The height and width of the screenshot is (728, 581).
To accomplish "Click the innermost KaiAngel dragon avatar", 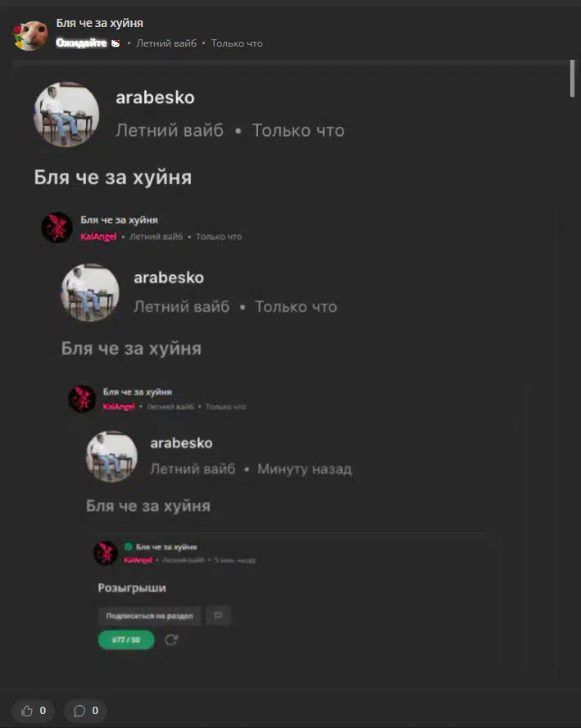I will pyautogui.click(x=106, y=553).
